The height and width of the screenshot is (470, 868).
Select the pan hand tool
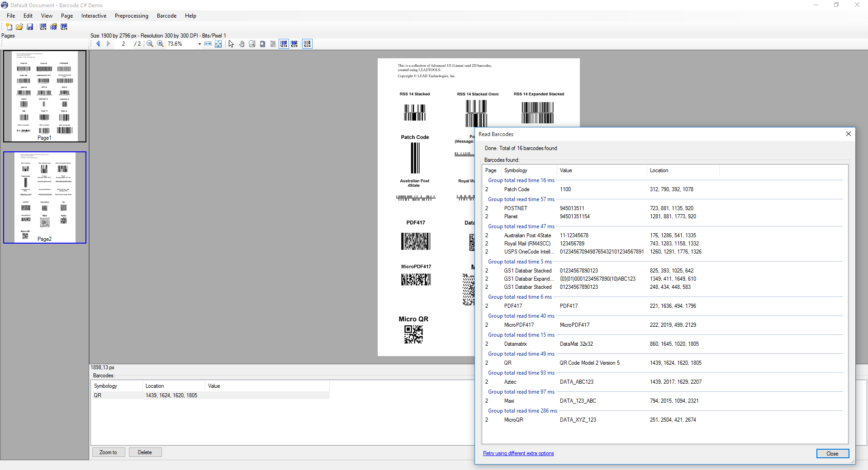coord(242,44)
